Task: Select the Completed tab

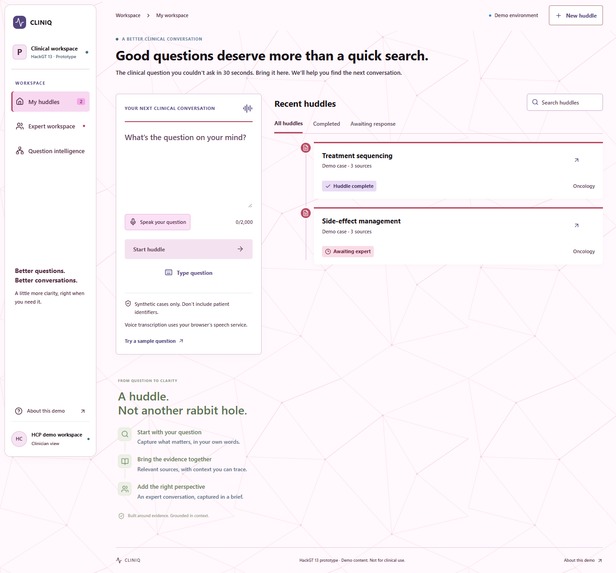Action: [x=326, y=124]
